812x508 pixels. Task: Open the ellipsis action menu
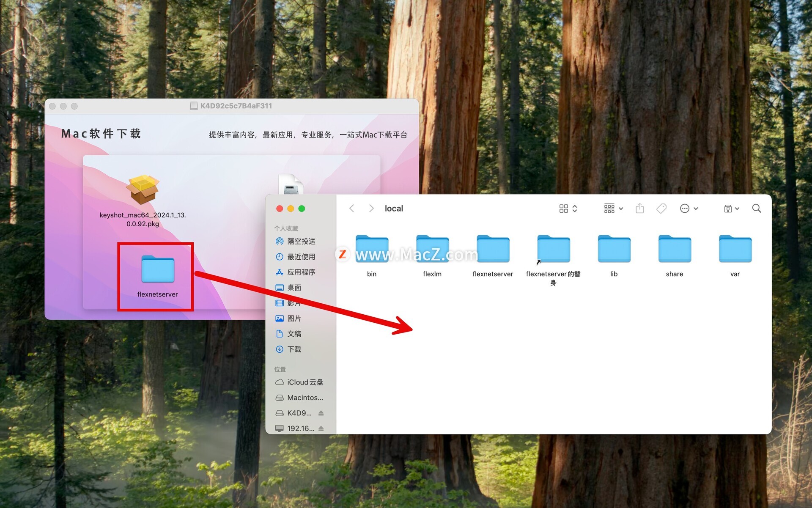689,209
